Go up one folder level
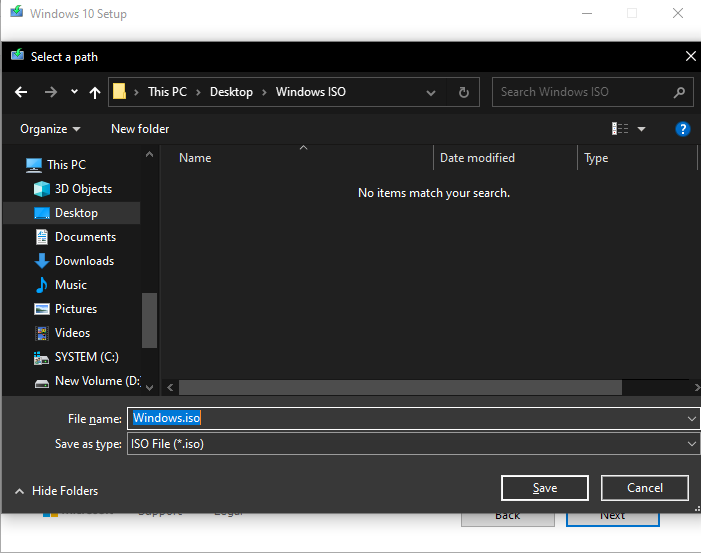 [95, 93]
